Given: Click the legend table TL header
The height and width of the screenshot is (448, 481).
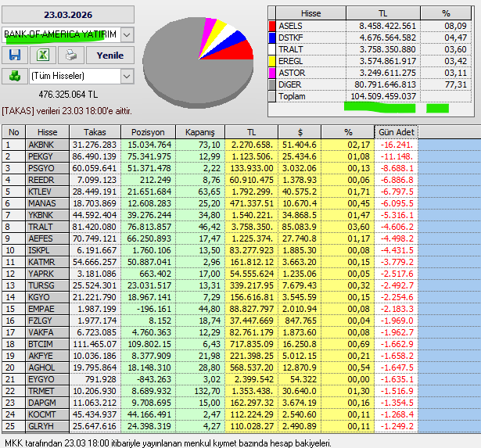Looking at the screenshot, I should 382,13.
